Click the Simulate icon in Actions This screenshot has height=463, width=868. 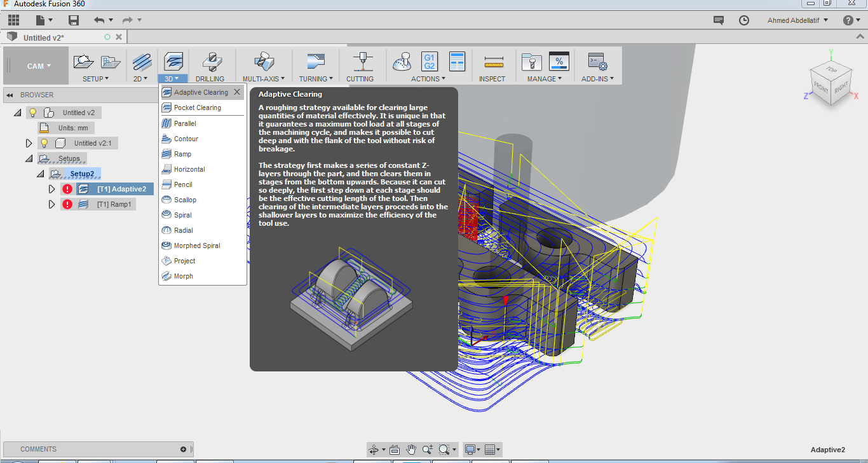pyautogui.click(x=402, y=62)
